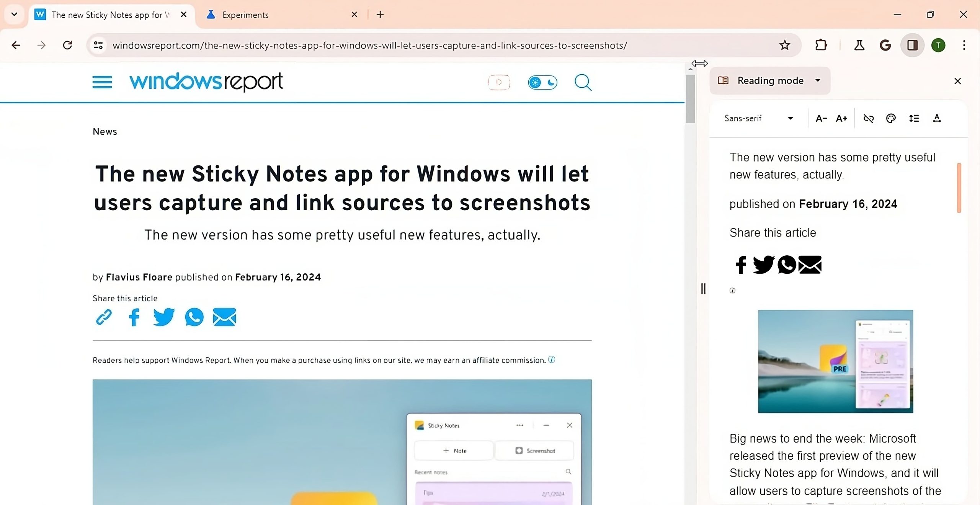
Task: Open site search magnifier
Action: click(583, 82)
